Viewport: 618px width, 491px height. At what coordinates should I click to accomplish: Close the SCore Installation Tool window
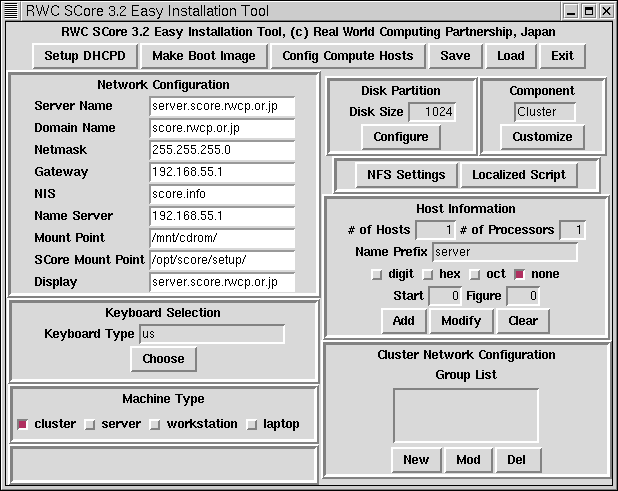607,11
